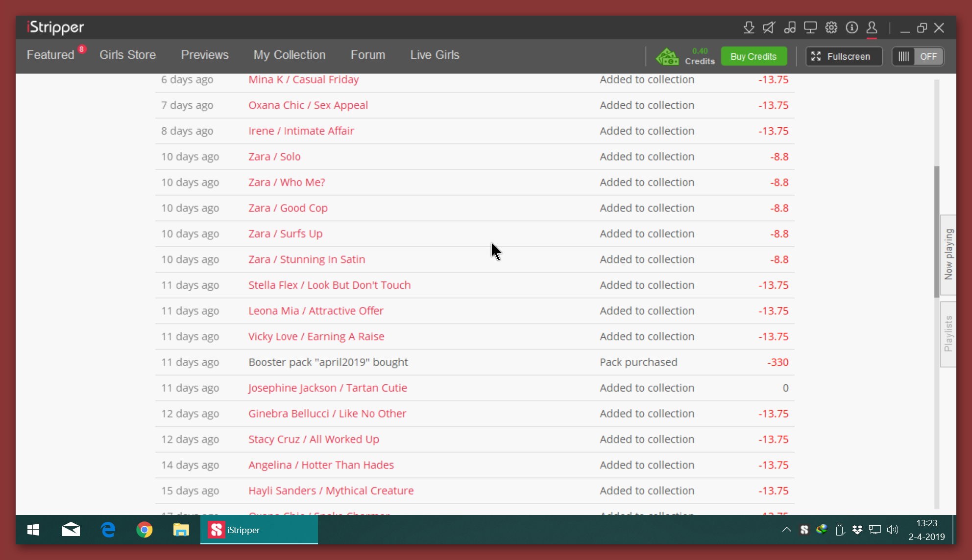Open the My Collection tab

click(x=289, y=55)
